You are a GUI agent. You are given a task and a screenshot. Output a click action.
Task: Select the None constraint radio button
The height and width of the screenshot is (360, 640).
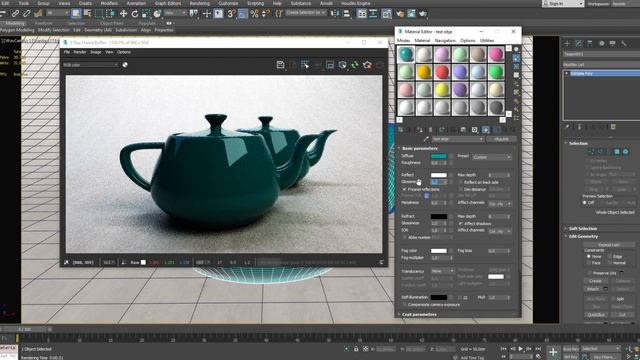[589, 256]
